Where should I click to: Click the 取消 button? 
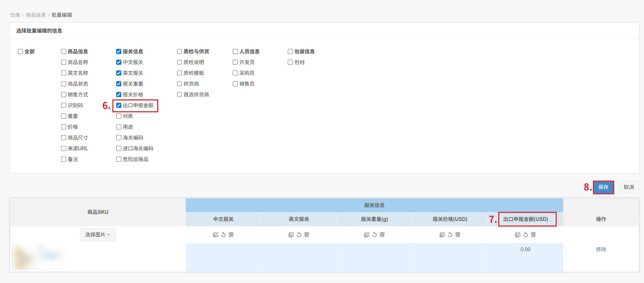(629, 187)
